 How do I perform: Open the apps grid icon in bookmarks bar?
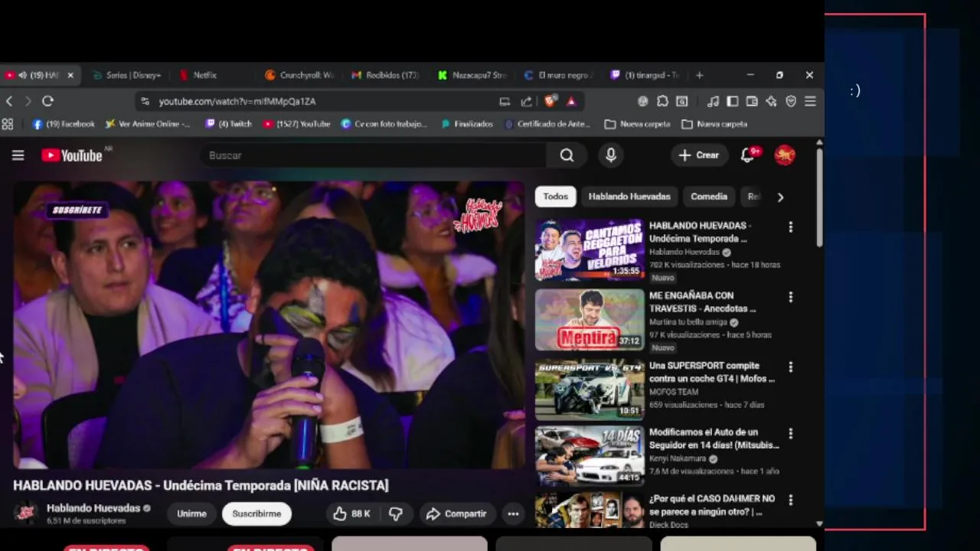pyautogui.click(x=8, y=124)
